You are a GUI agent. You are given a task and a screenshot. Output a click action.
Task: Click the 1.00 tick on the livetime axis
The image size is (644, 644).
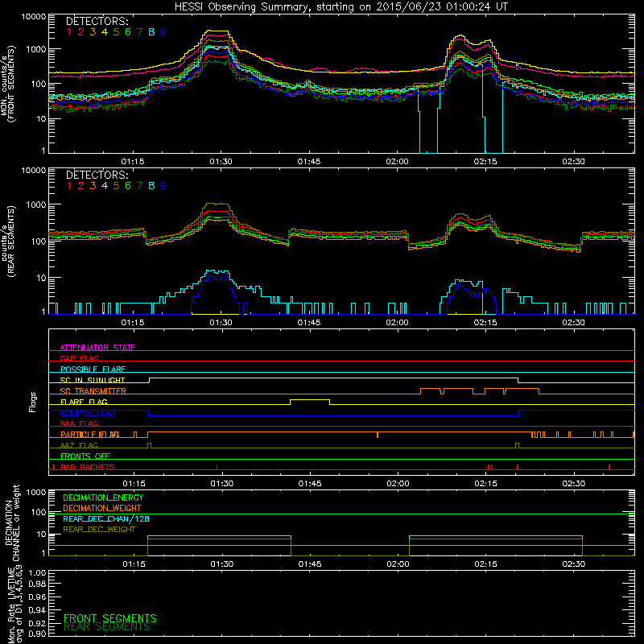point(37,572)
